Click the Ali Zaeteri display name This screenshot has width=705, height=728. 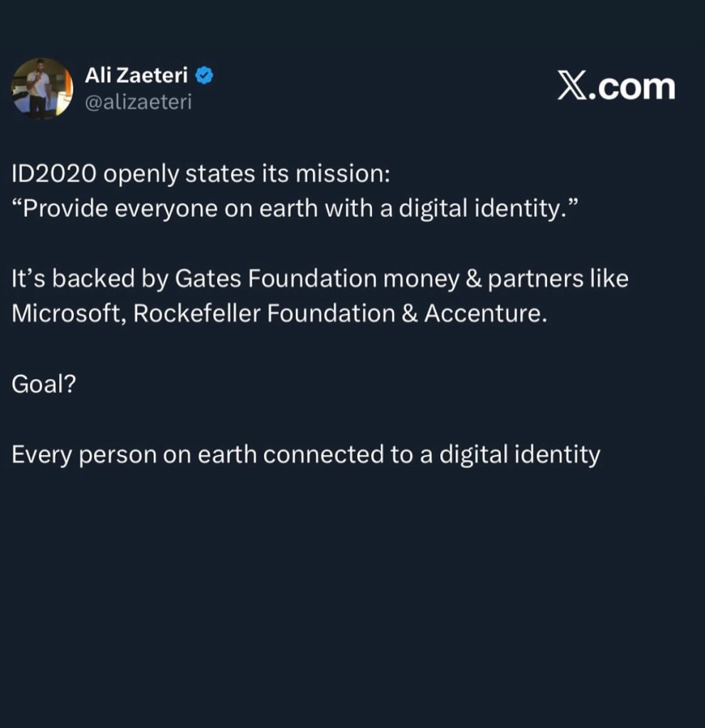click(x=136, y=75)
